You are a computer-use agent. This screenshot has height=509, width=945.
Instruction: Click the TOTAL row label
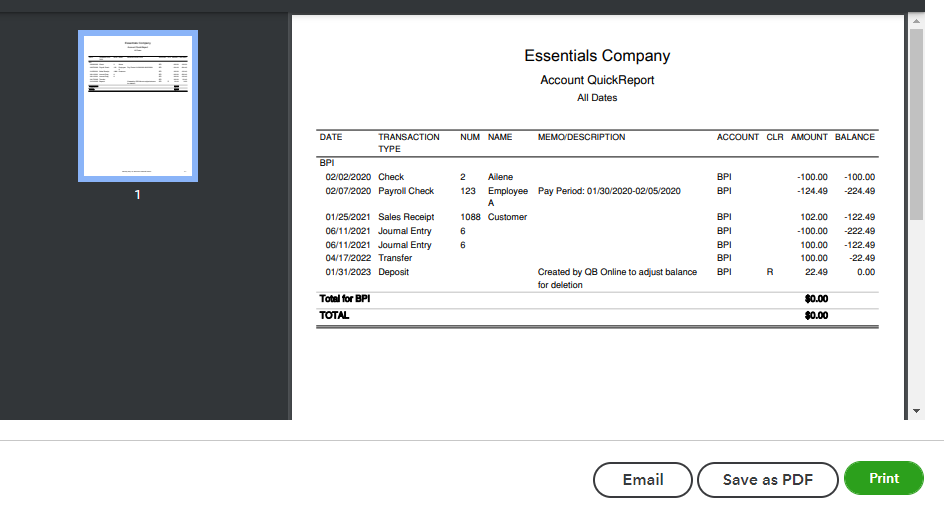point(334,316)
